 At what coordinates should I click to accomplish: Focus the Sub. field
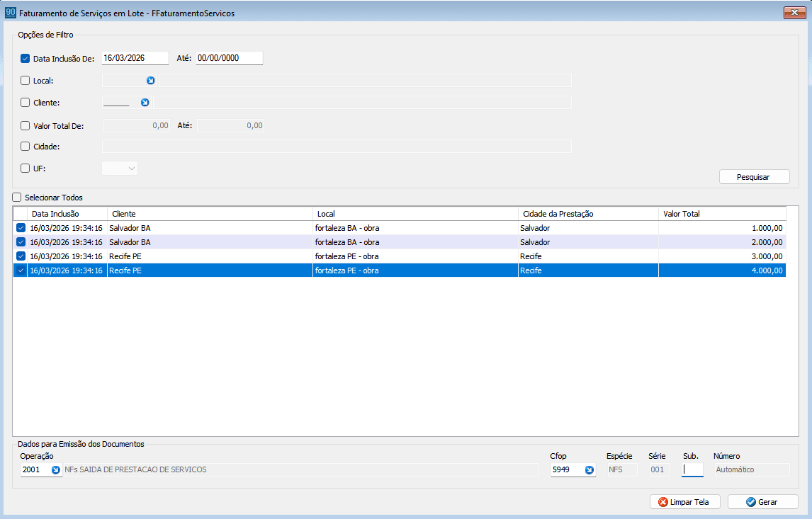pos(692,470)
